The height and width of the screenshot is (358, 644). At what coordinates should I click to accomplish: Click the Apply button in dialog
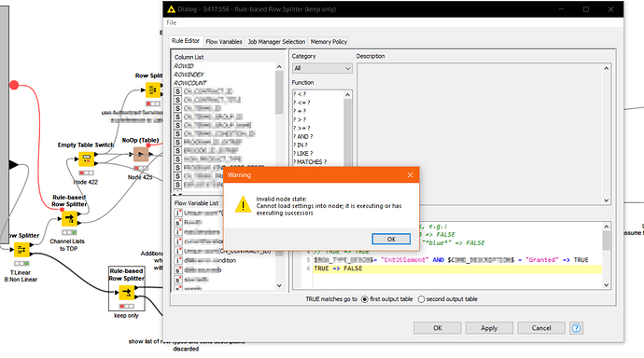point(489,328)
